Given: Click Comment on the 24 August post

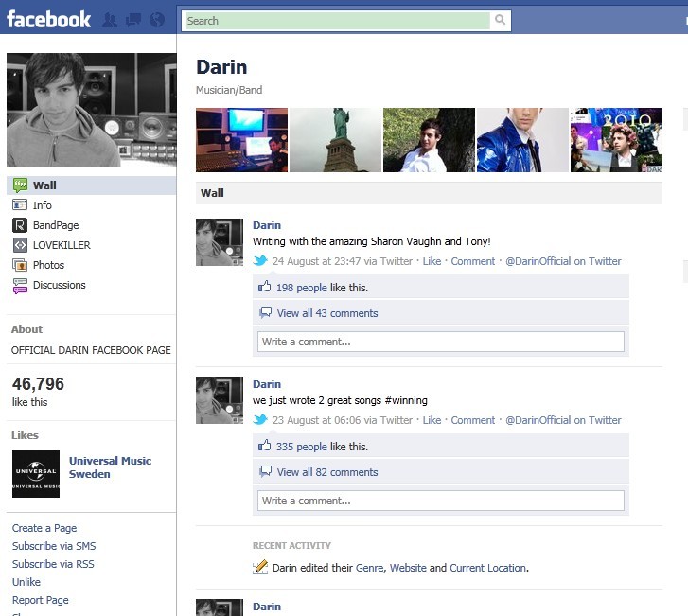Looking at the screenshot, I should click(x=473, y=261).
